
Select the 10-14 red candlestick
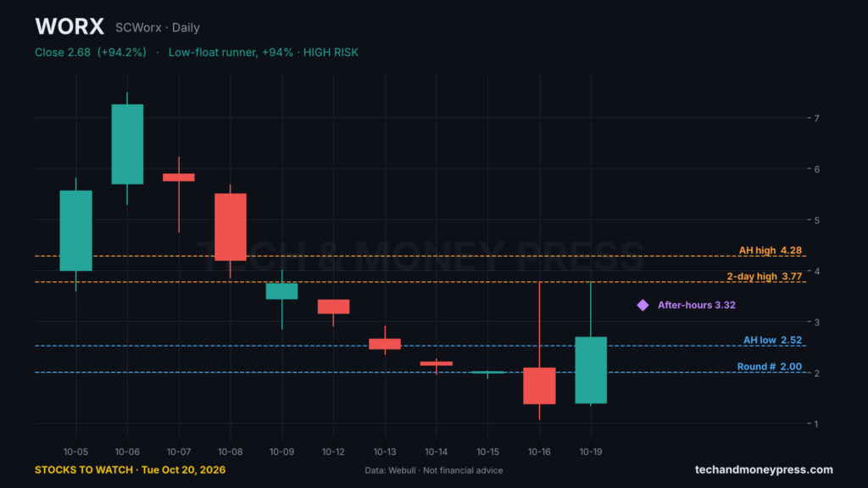click(x=437, y=363)
